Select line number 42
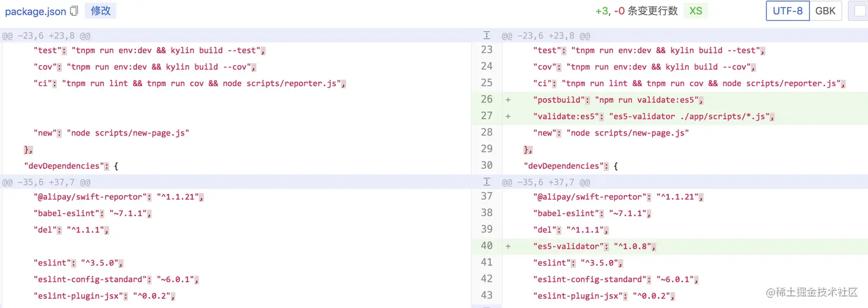The height and width of the screenshot is (308, 868). point(487,279)
